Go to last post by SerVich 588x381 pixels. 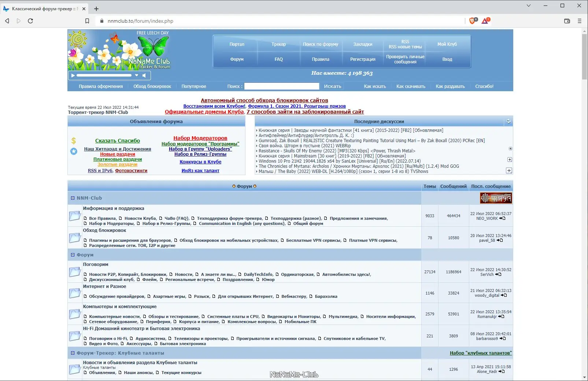pos(498,274)
